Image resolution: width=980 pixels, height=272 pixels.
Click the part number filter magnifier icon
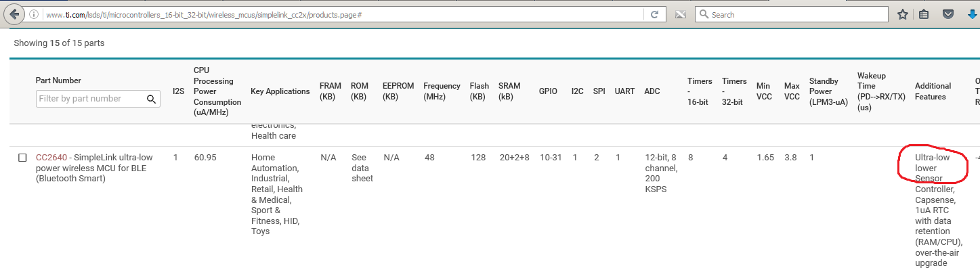(152, 99)
